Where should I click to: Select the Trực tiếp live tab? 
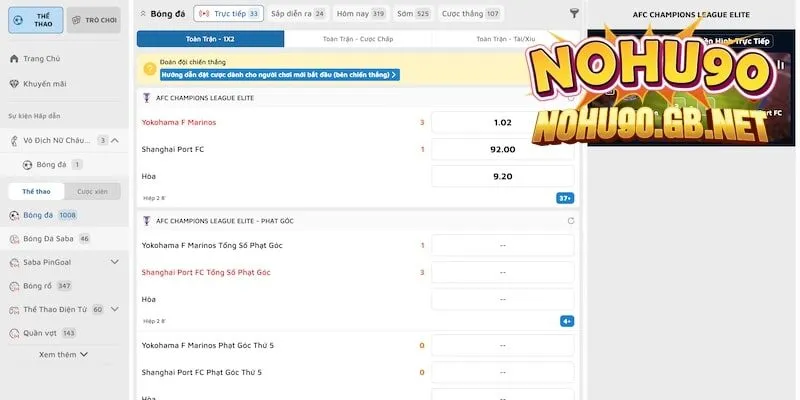click(x=229, y=14)
